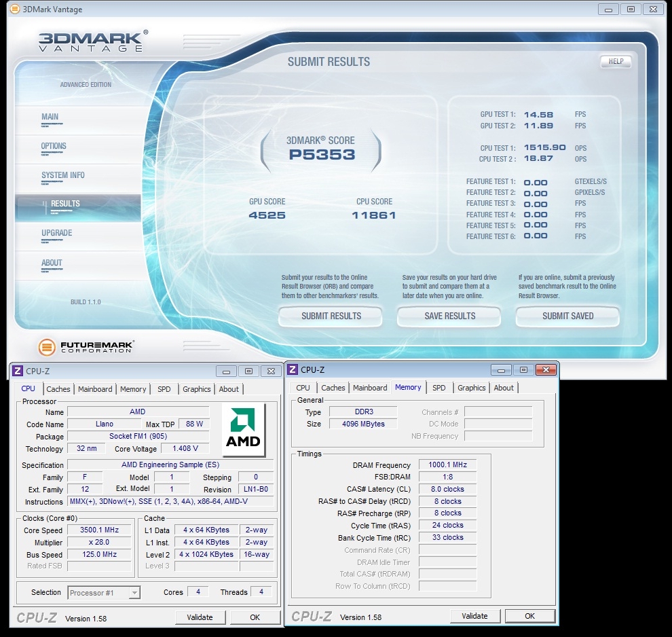This screenshot has width=672, height=637.
Task: Click the Bank Cycle Time field 33 clocks
Action: click(448, 538)
